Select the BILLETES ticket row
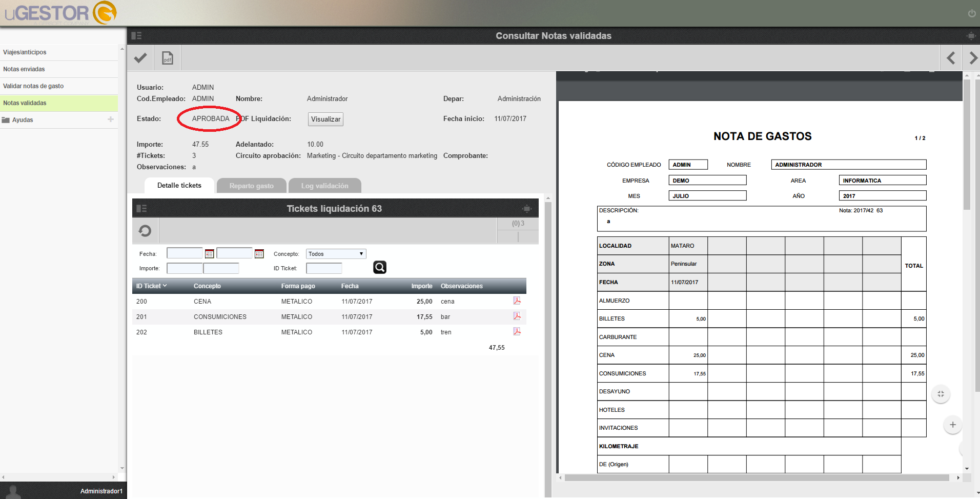The height and width of the screenshot is (499, 980). pyautogui.click(x=329, y=332)
